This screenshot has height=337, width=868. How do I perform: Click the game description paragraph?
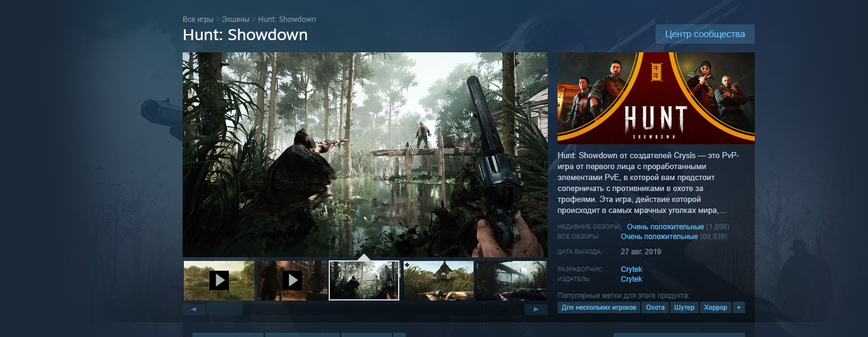pyautogui.click(x=648, y=183)
